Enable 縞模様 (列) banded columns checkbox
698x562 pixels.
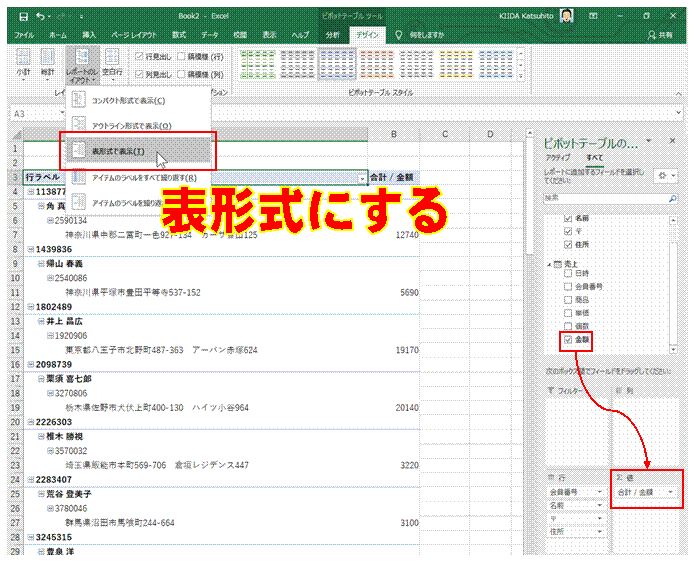(181, 74)
